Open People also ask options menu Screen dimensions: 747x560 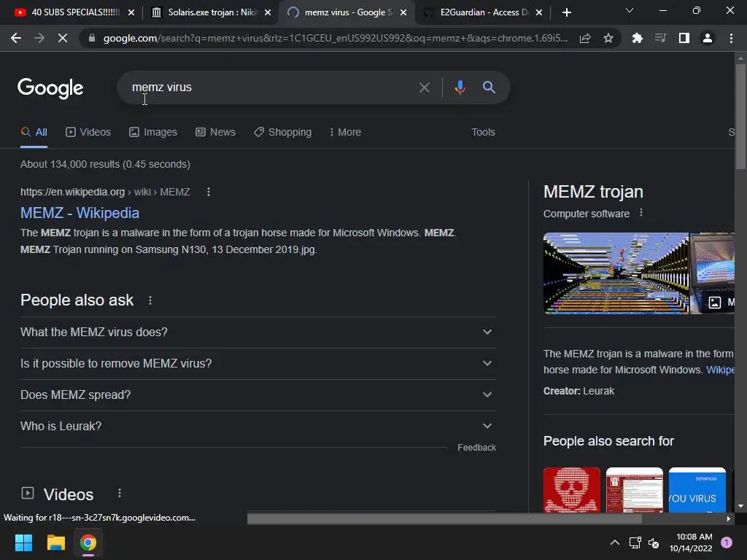pos(150,300)
